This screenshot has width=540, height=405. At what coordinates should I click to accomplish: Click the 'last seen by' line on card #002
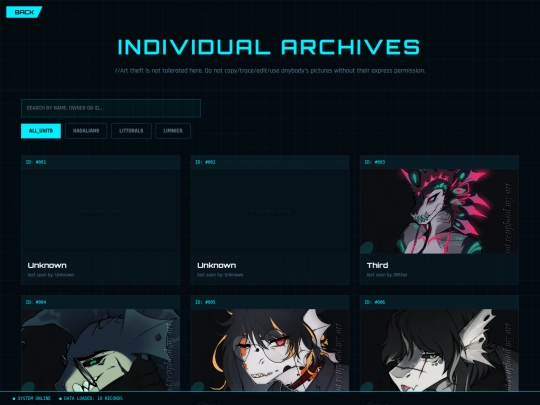(x=220, y=275)
